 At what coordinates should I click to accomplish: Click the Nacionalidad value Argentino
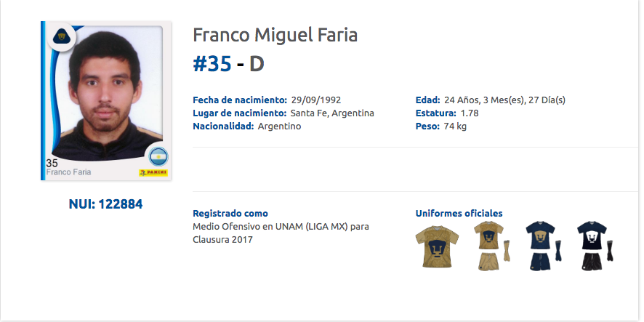coord(279,126)
